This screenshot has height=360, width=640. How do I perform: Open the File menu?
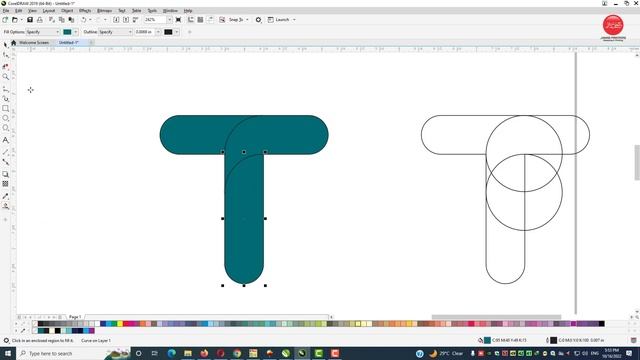point(6,11)
